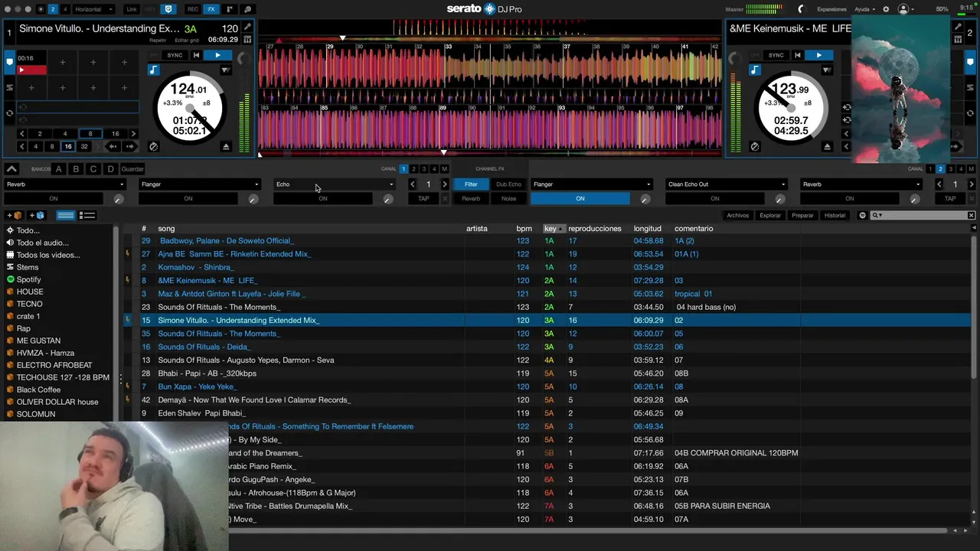Enable SYNC on deck 1

point(175,55)
